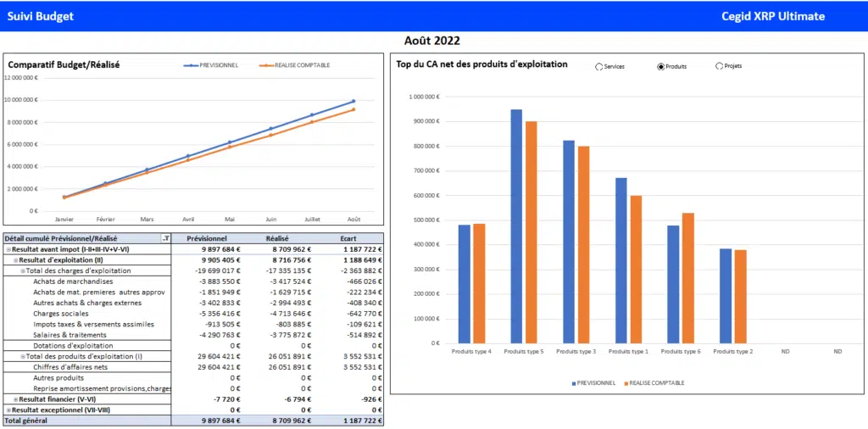The height and width of the screenshot is (429, 868).
Task: Collapse Total des produits d'exploitation group
Action: tap(23, 357)
